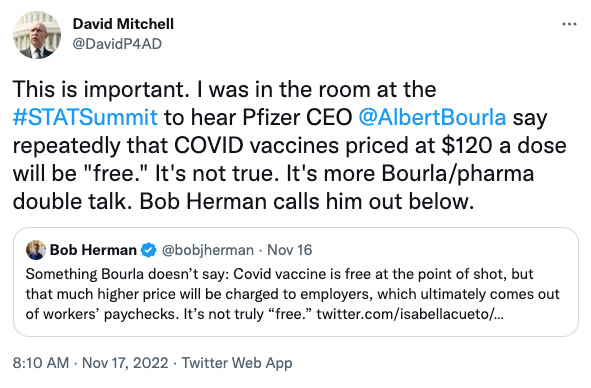The image size is (591, 388).
Task: Open the @bobjherman handle
Action: pyautogui.click(x=208, y=250)
